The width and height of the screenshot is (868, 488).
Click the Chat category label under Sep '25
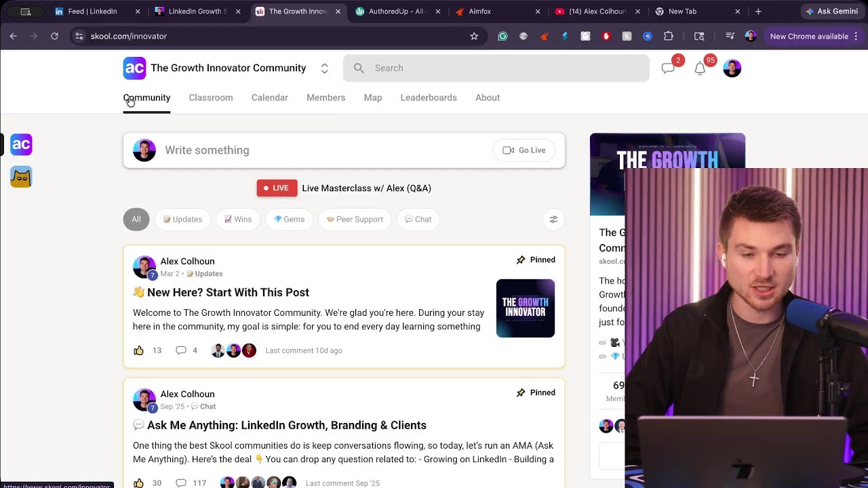(203, 407)
